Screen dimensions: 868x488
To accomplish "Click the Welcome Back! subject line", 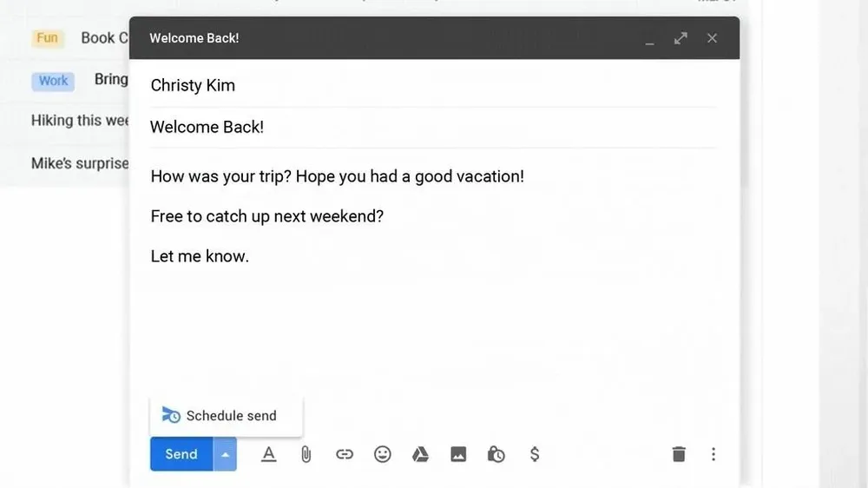I will (x=207, y=127).
